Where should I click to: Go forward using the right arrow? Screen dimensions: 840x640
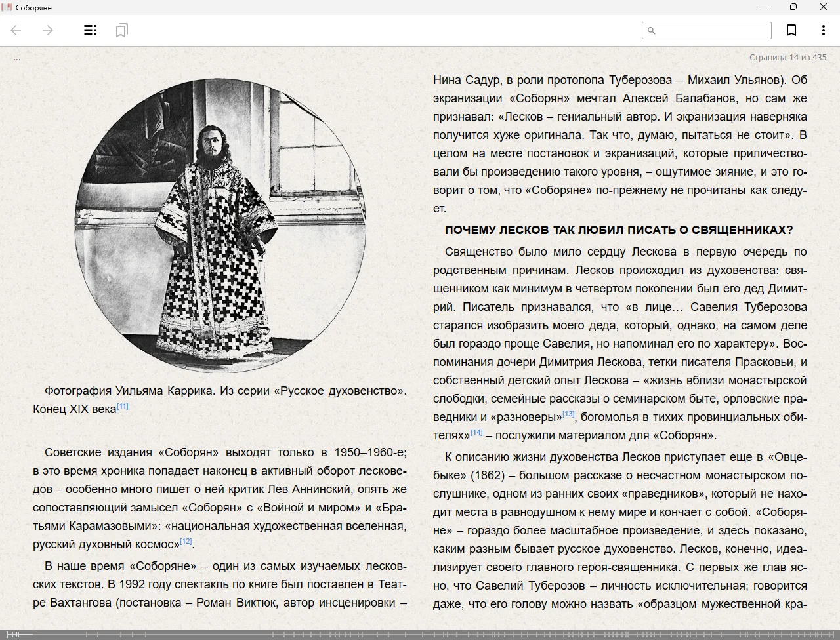coord(48,30)
